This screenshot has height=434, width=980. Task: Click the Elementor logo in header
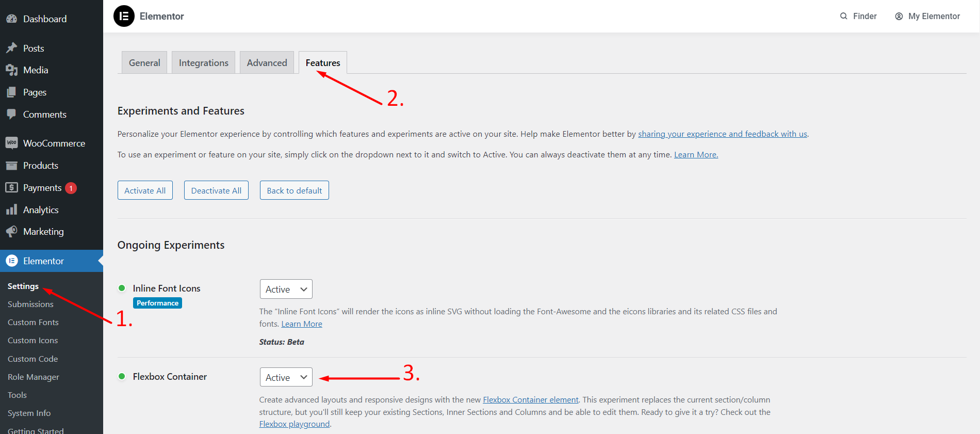(x=124, y=16)
